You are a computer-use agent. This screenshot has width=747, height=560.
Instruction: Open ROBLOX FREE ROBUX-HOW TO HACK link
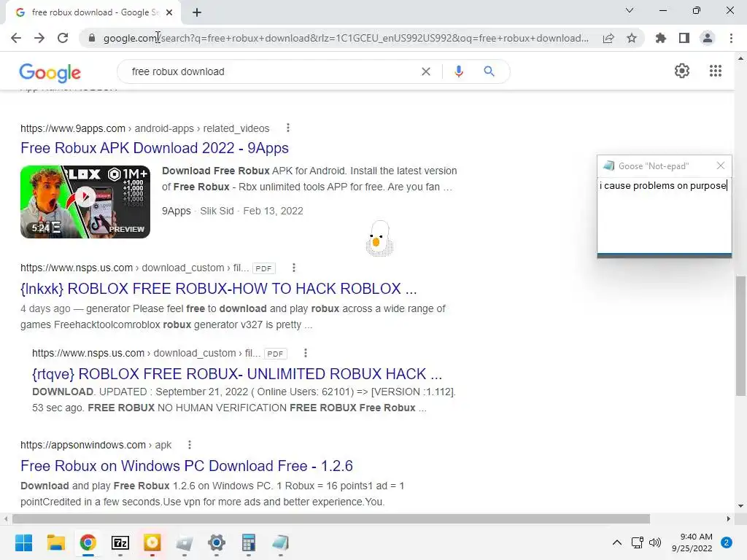219,289
